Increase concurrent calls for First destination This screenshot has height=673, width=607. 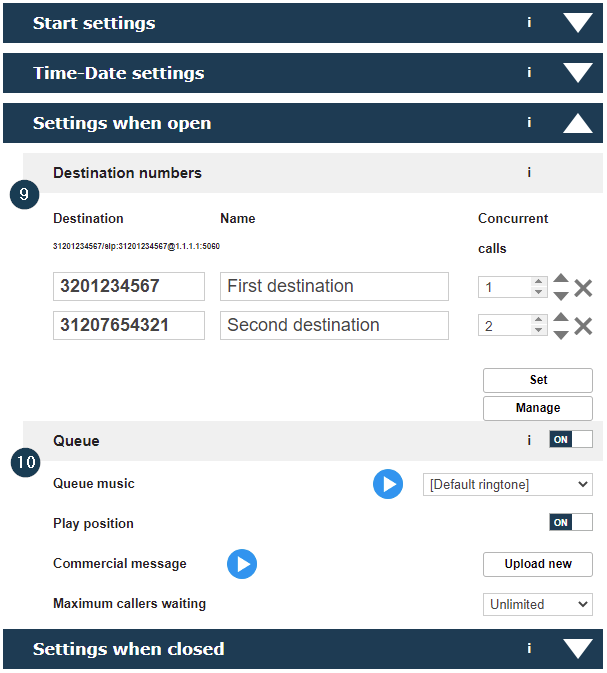(x=538, y=282)
